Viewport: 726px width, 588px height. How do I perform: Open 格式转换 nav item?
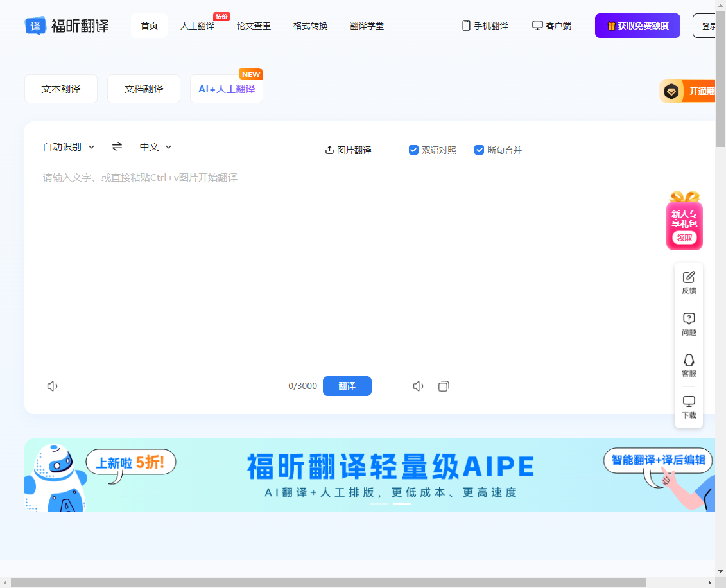[310, 26]
